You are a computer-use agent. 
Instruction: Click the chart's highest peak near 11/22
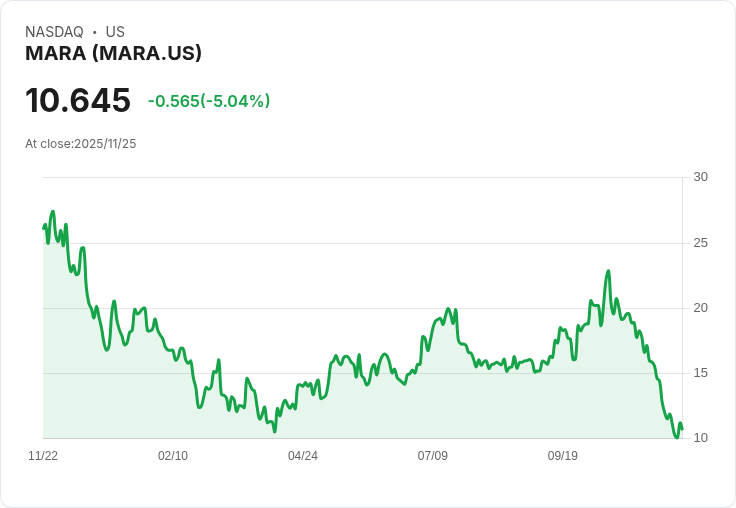[53, 212]
